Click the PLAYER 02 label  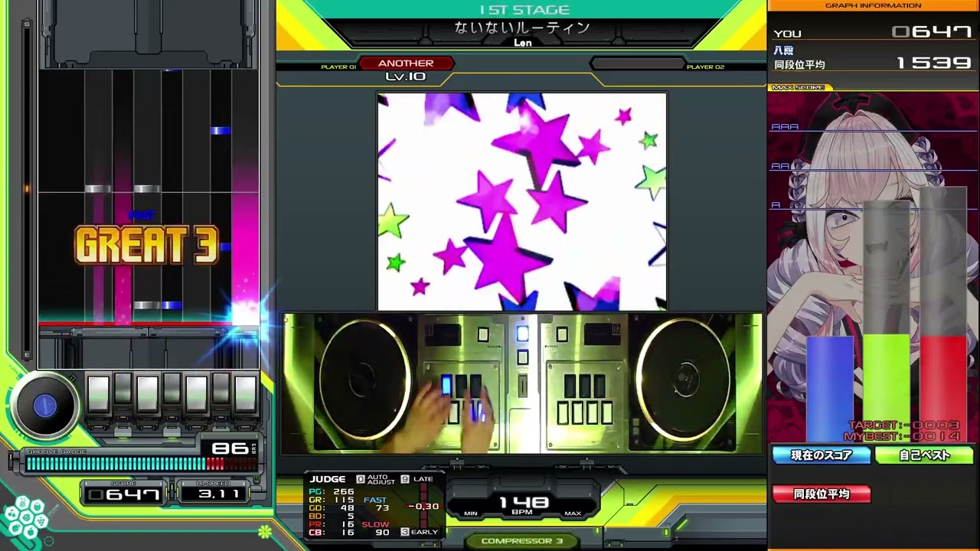(x=705, y=67)
